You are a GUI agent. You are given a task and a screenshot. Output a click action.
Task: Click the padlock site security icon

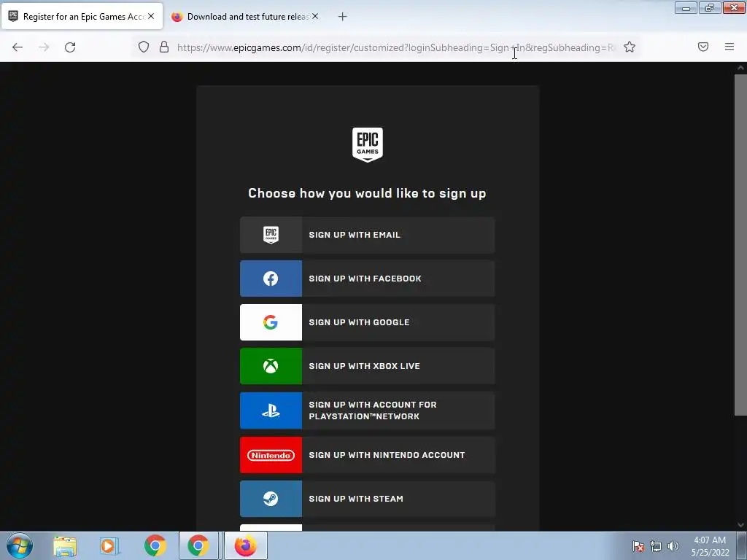click(164, 47)
